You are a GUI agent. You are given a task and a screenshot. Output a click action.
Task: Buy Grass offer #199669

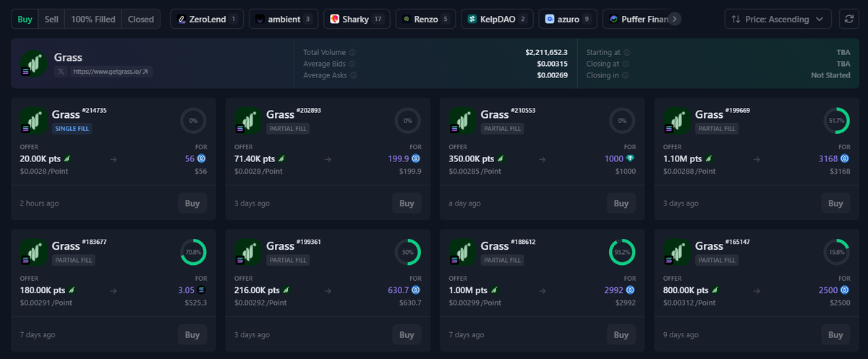(x=835, y=203)
